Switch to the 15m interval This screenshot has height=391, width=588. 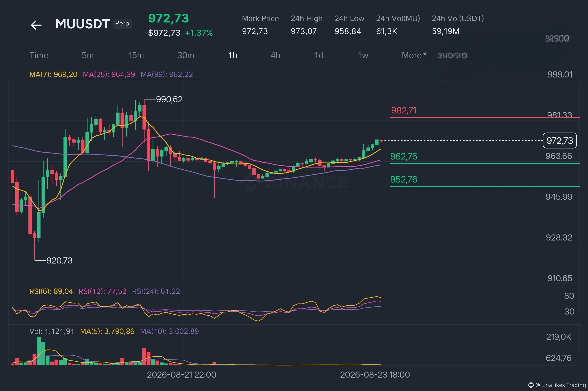(136, 55)
